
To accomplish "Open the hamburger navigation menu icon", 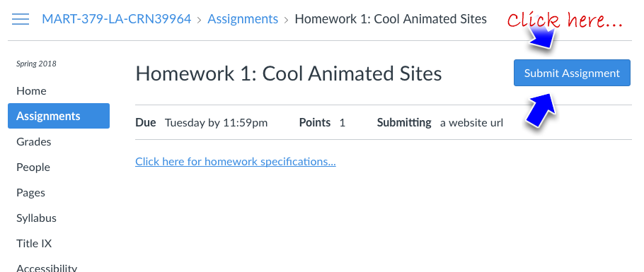I will pyautogui.click(x=21, y=19).
